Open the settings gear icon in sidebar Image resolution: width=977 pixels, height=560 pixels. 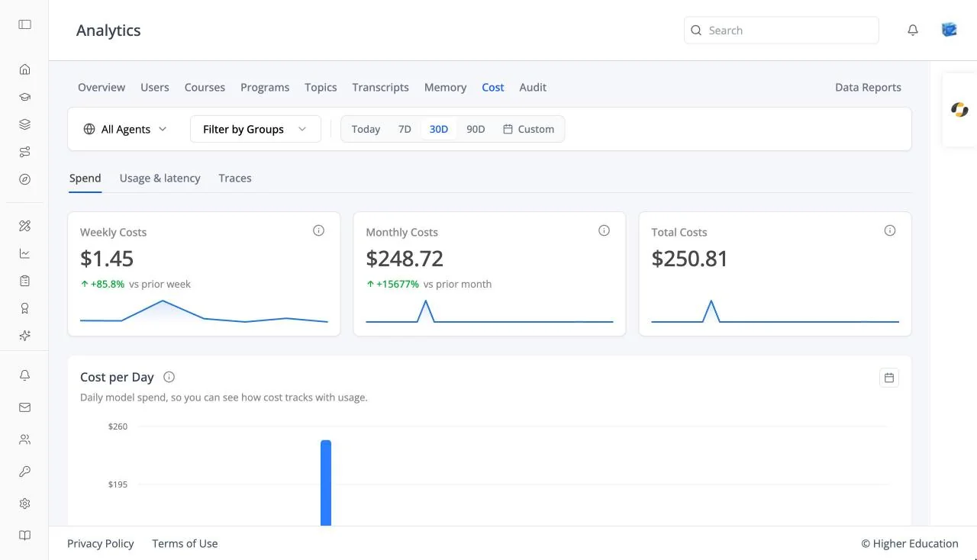pyautogui.click(x=24, y=504)
